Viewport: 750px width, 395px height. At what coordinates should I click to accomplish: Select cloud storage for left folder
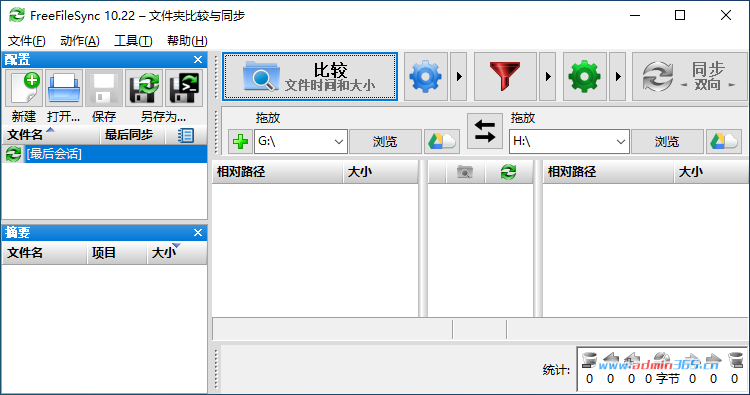tap(441, 142)
